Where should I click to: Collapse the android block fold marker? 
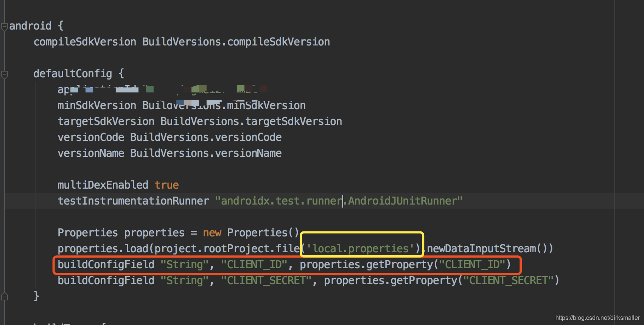[x=5, y=27]
